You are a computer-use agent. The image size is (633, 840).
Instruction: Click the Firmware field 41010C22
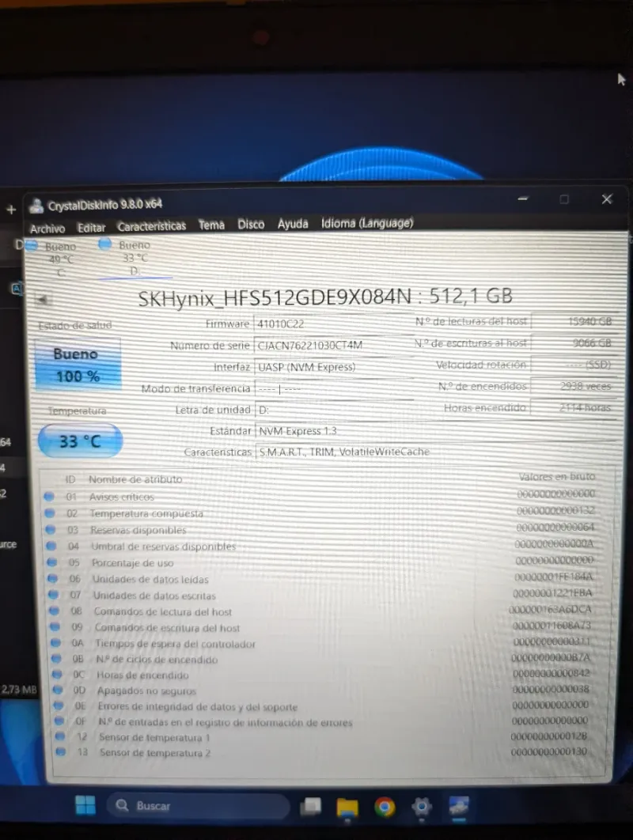(332, 324)
